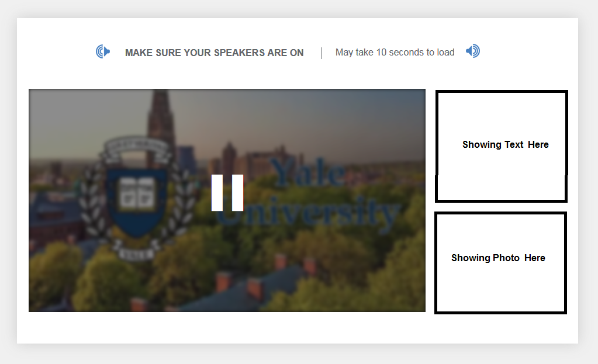Select the 'Showing Photo Here' box
This screenshot has height=364, width=598.
501,263
